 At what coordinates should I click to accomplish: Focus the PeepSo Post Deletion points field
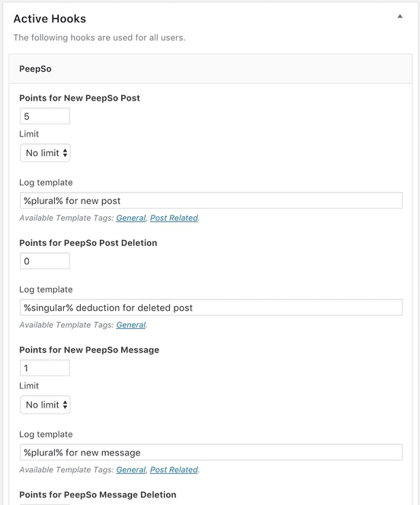(x=45, y=260)
